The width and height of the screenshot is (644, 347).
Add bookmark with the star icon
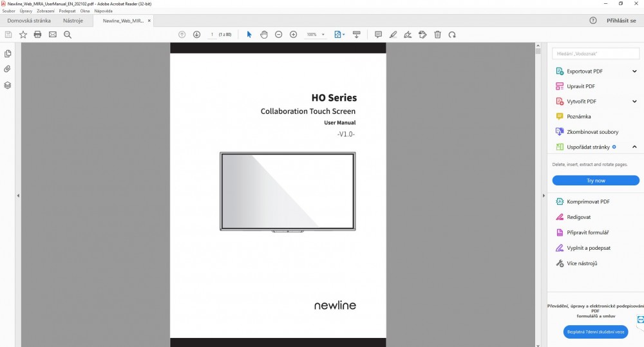pos(23,34)
